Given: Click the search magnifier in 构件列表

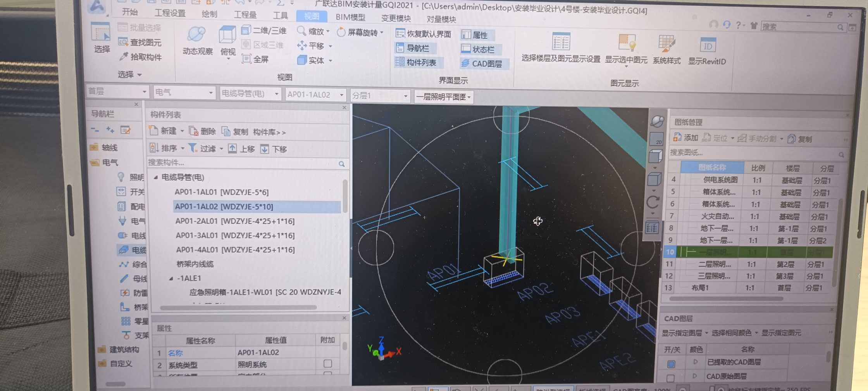Looking at the screenshot, I should [341, 164].
